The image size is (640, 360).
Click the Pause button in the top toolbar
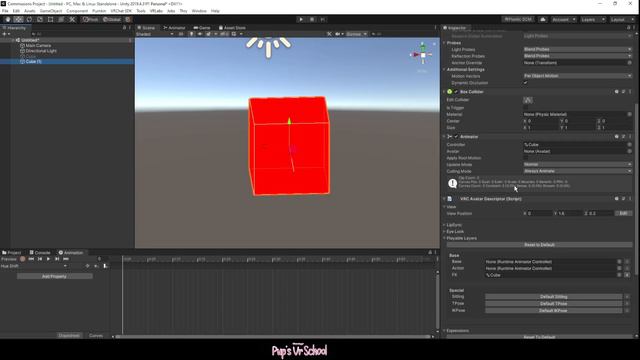click(312, 19)
